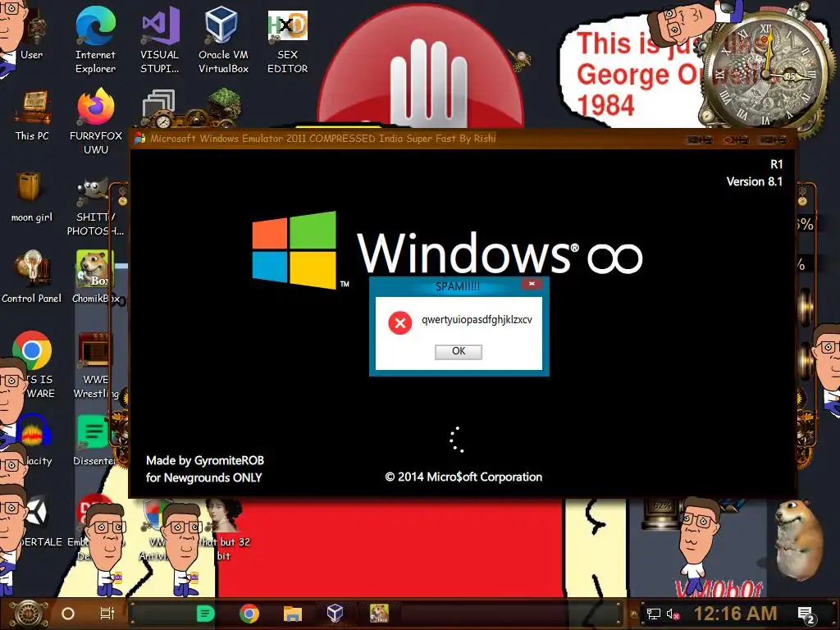Open the moon girl recycle bin icon

pyautogui.click(x=31, y=195)
